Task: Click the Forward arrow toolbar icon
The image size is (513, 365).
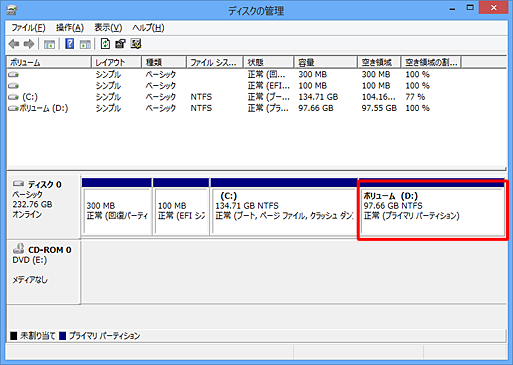Action: 29,44
